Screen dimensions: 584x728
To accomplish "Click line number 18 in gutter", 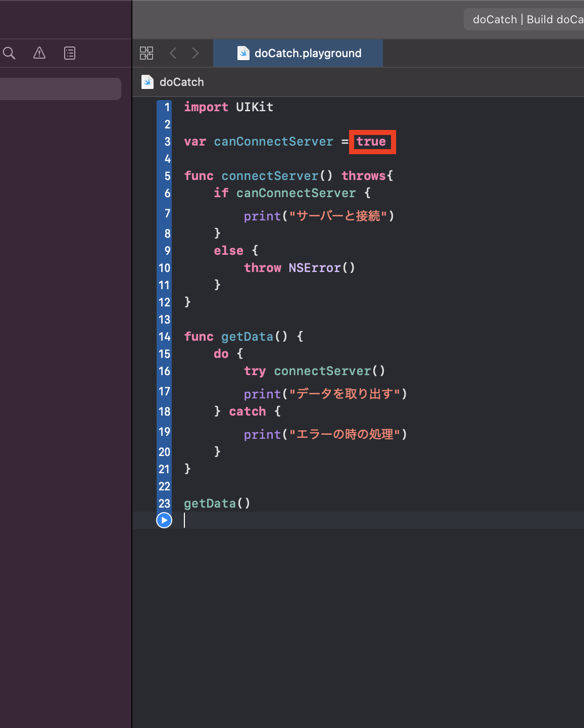I will click(x=165, y=412).
